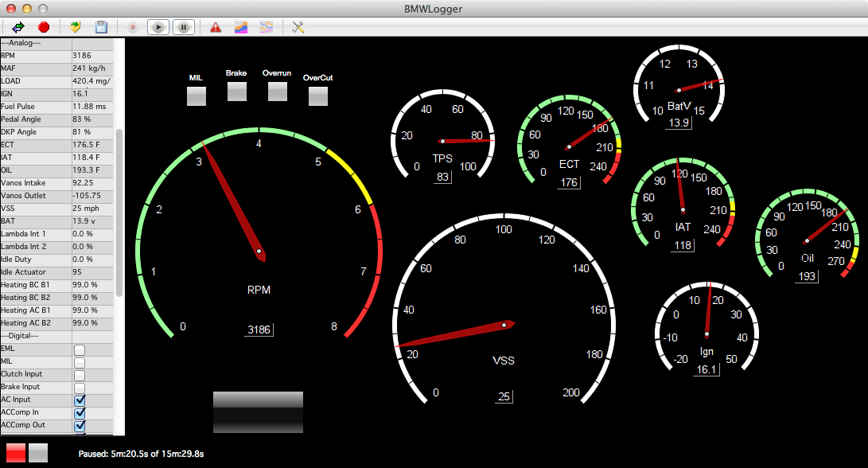This screenshot has height=468, width=868.
Task: Click the connect arrows toolbar icon
Action: (18, 27)
